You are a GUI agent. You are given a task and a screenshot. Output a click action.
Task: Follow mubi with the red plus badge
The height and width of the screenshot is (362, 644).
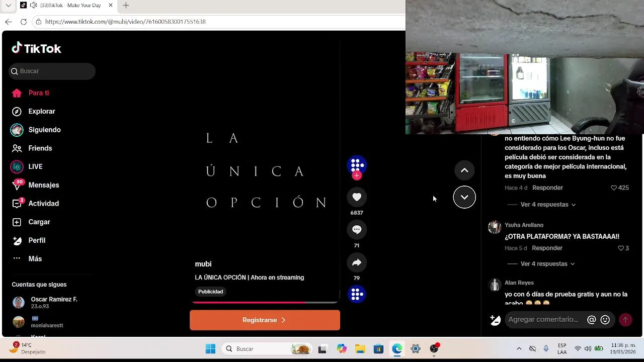[x=357, y=175]
